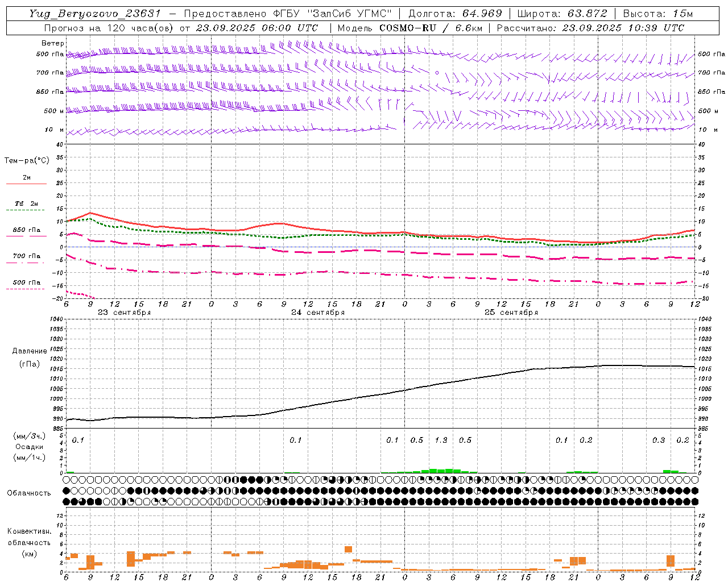Select the Осадки precipitation label
Screen dimensions: 728x582
[x=30, y=447]
